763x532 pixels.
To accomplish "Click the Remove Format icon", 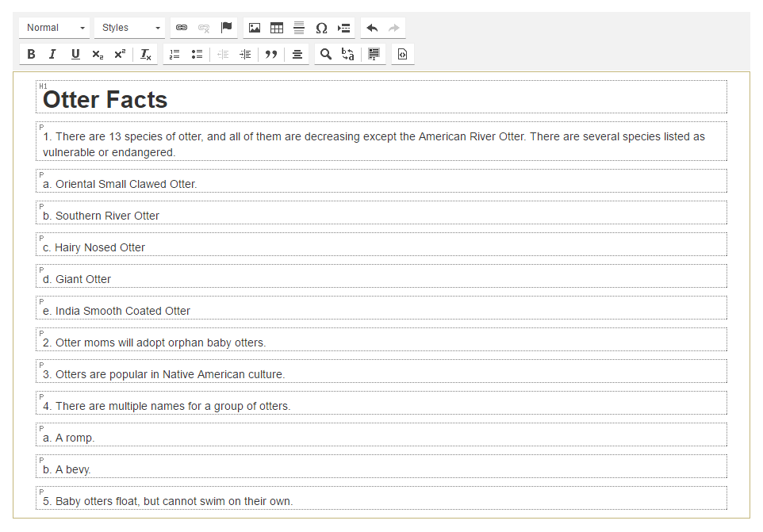I will [145, 54].
